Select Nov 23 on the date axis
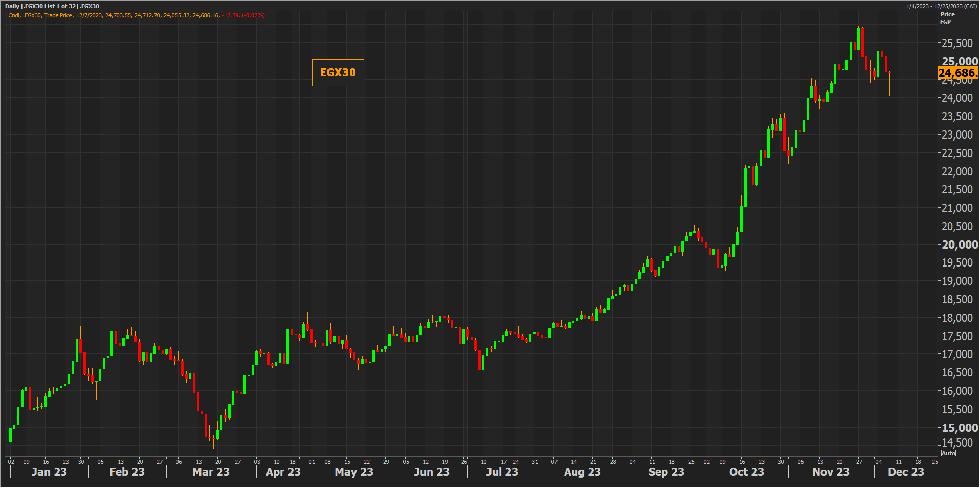The image size is (980, 488). point(831,472)
